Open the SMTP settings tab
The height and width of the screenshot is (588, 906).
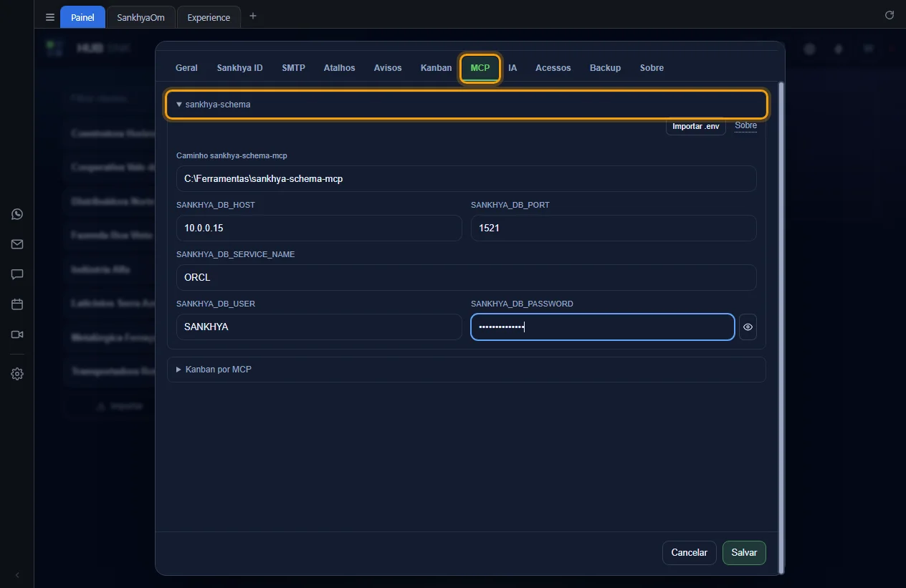pos(293,68)
